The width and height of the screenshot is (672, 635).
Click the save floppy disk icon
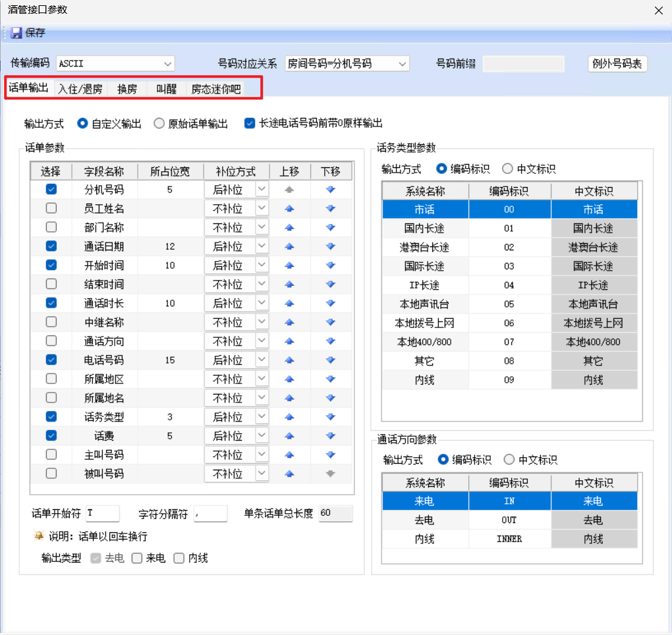[x=16, y=33]
